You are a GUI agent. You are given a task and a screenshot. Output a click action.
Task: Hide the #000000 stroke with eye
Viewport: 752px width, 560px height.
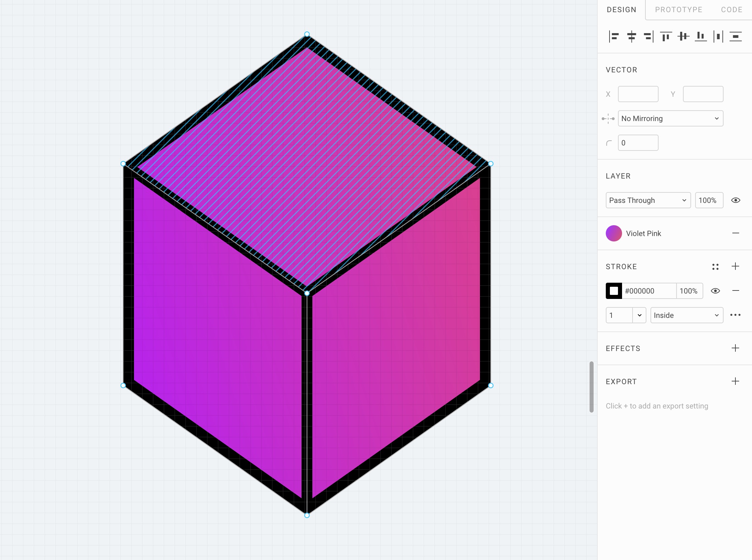point(715,291)
